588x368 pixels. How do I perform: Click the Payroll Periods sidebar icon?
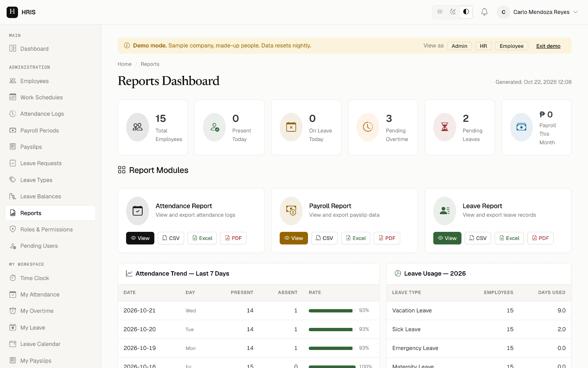click(x=13, y=130)
